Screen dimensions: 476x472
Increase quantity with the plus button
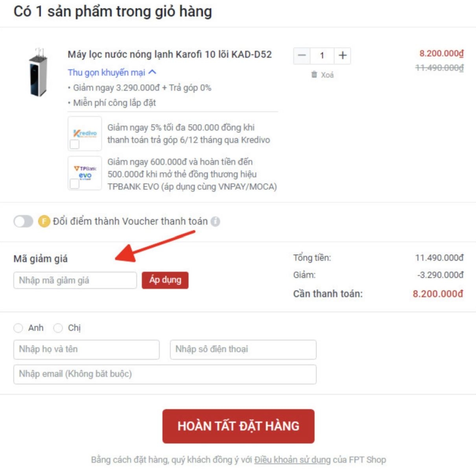pos(343,55)
